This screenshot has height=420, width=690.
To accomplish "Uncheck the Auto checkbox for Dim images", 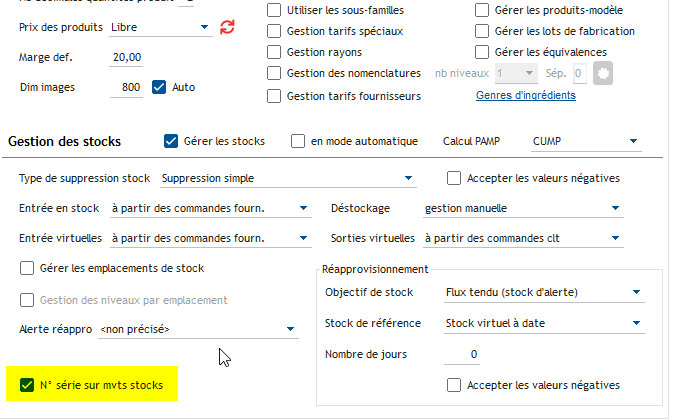I will point(159,87).
